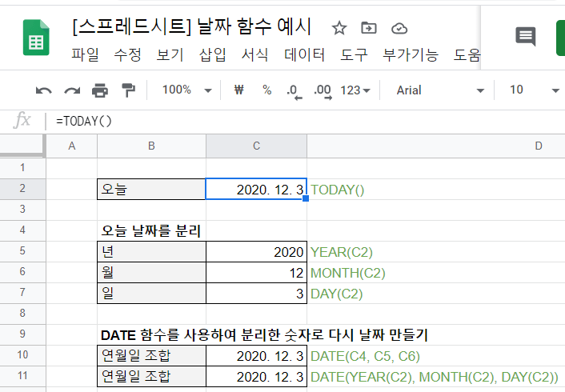Image resolution: width=565 pixels, height=392 pixels.
Task: Select column C header
Action: pyautogui.click(x=256, y=146)
